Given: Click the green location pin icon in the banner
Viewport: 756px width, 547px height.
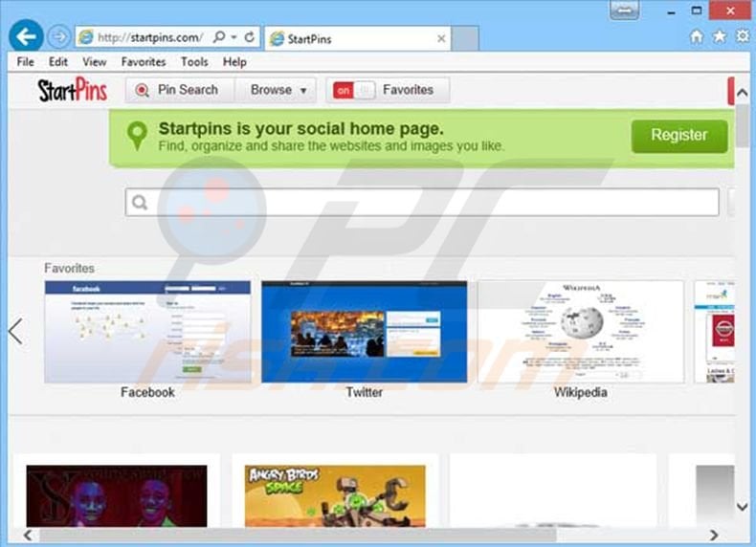Looking at the screenshot, I should click(x=137, y=136).
